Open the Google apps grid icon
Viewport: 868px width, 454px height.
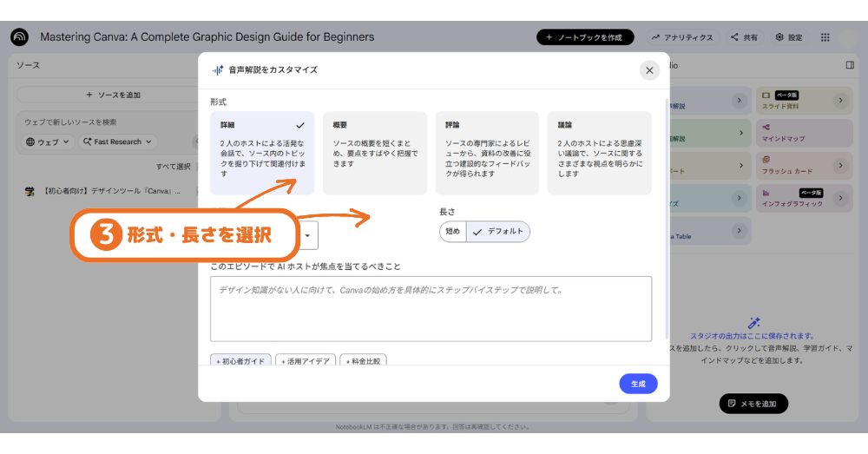[825, 37]
